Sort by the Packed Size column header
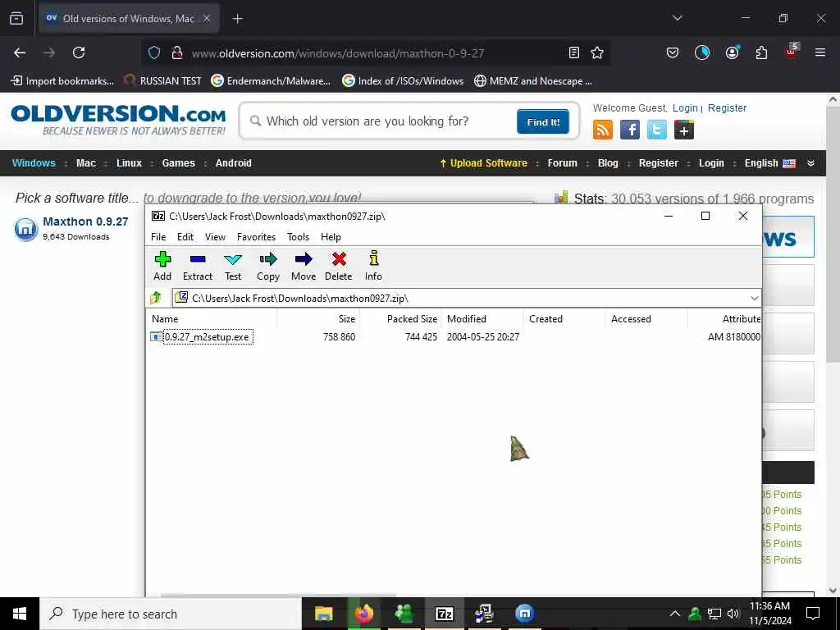This screenshot has height=630, width=840. (400, 319)
